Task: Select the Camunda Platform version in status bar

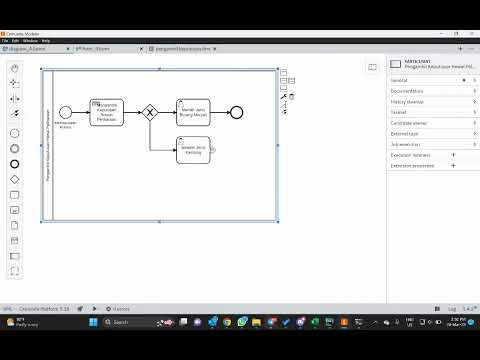Action: (x=44, y=309)
